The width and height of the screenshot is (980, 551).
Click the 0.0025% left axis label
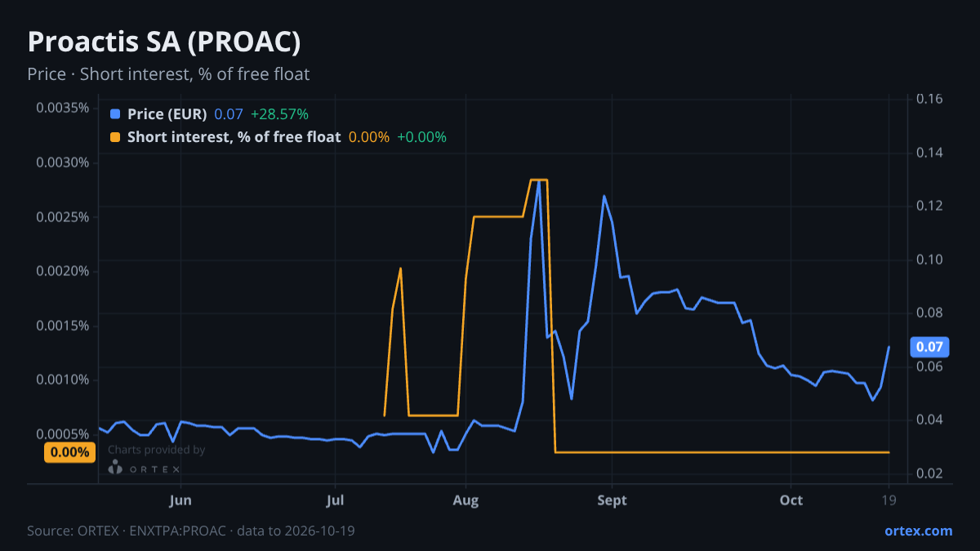click(62, 217)
